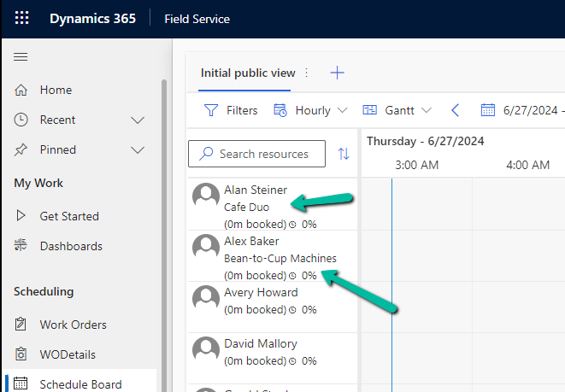Navigate to Home in the sidebar
Viewport: 565px width, 392px height.
(56, 90)
